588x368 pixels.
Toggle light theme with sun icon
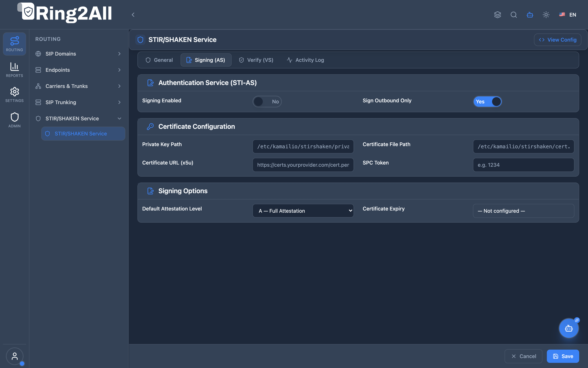click(546, 15)
